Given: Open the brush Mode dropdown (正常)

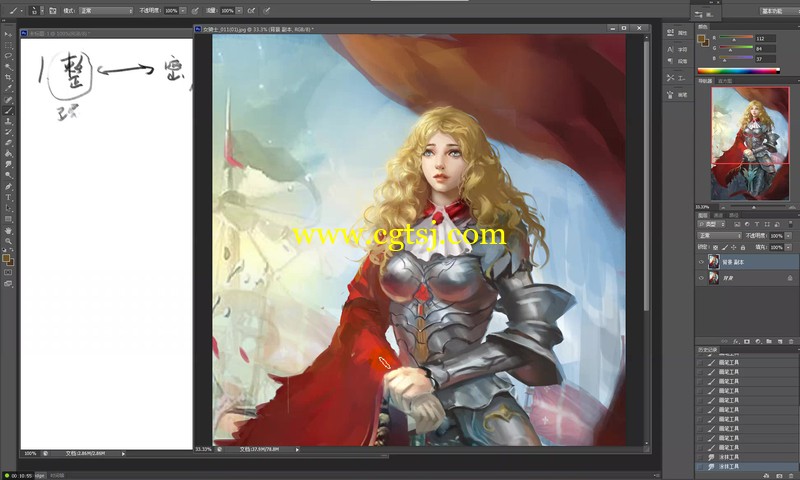Looking at the screenshot, I should coord(106,10).
